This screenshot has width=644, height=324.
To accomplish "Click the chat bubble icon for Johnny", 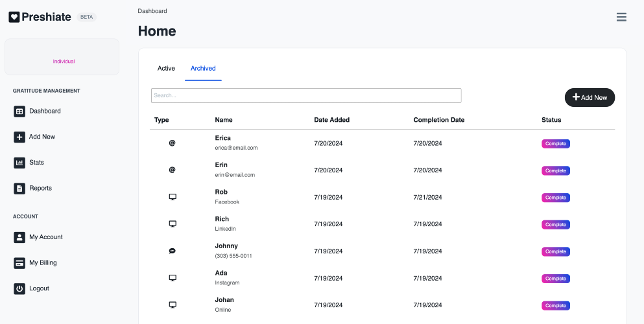I will pyautogui.click(x=173, y=251).
